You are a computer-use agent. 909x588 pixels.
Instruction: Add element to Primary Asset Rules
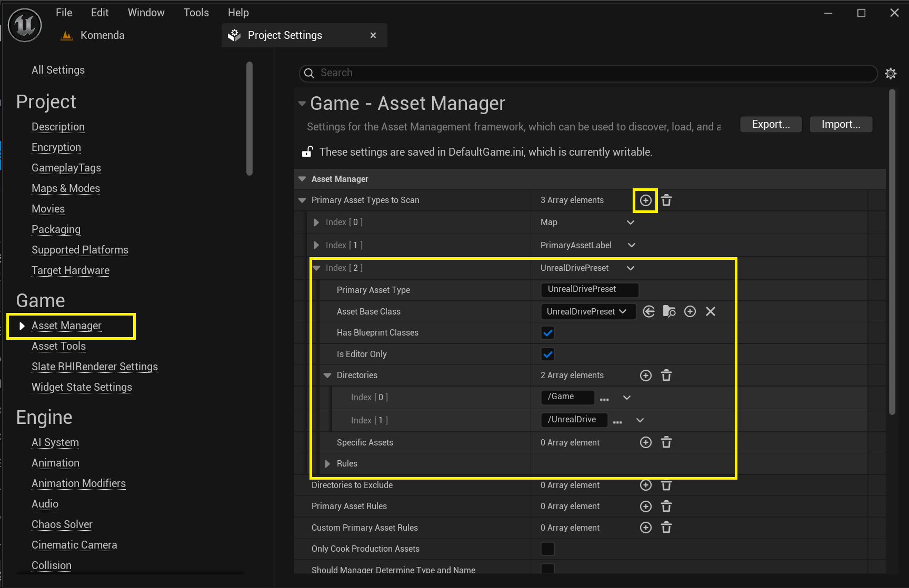646,506
